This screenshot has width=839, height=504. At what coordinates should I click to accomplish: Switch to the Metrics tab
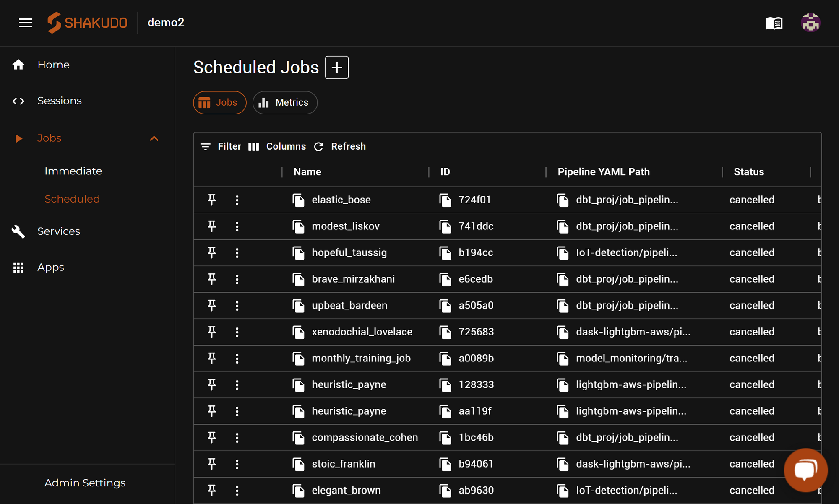click(x=285, y=103)
